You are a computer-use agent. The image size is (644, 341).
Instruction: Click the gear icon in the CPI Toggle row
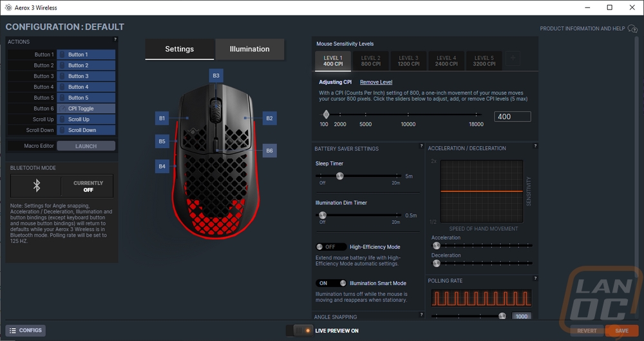[62, 108]
